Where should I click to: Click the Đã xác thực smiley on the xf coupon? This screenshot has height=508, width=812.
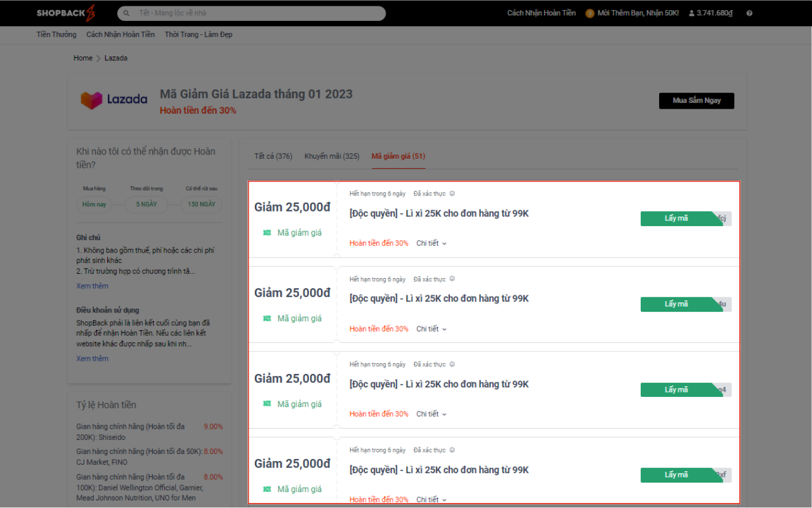tap(452, 450)
